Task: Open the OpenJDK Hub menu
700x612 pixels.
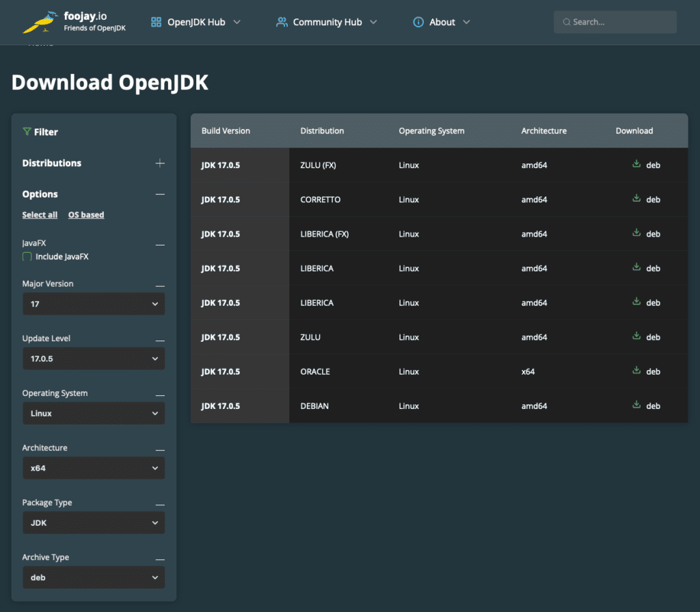Action: [x=196, y=22]
